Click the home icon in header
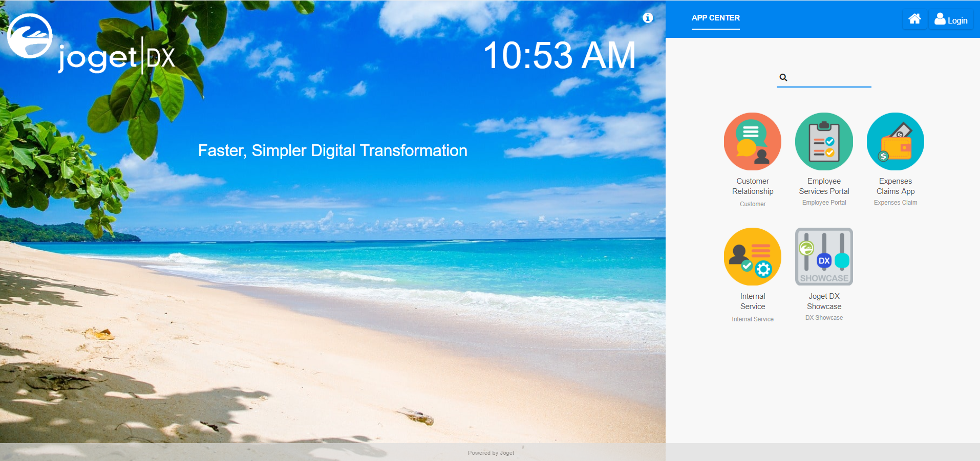The height and width of the screenshot is (461, 980). (x=914, y=19)
